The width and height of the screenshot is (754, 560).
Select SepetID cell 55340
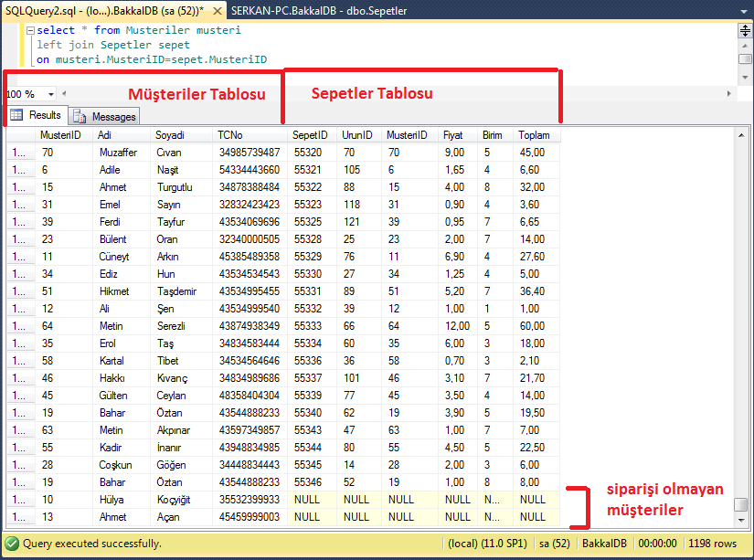tap(312, 412)
